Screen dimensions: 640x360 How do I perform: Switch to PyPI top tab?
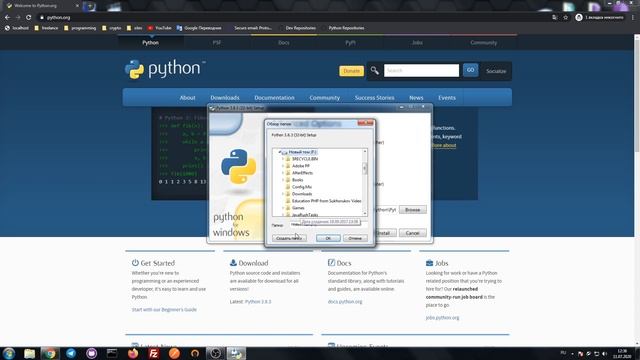point(350,42)
